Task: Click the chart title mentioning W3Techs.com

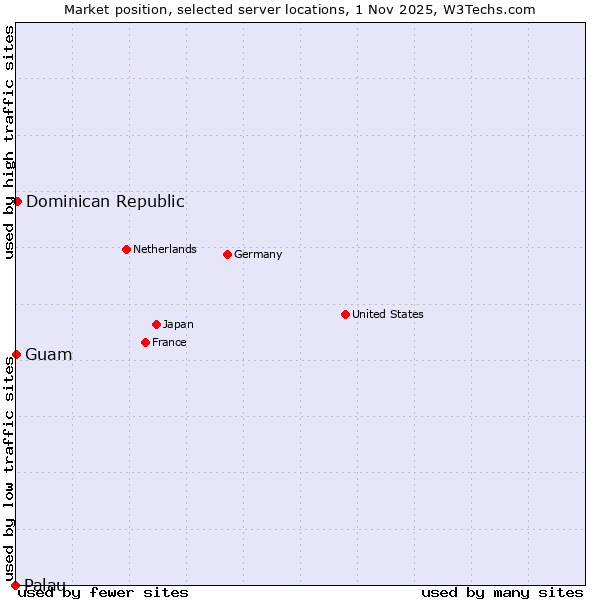Action: click(300, 9)
